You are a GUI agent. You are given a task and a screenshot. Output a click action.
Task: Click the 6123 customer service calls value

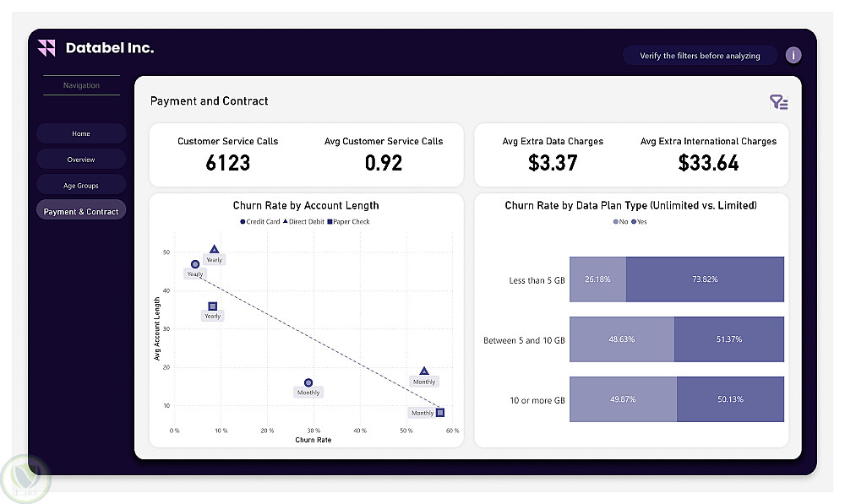click(228, 163)
